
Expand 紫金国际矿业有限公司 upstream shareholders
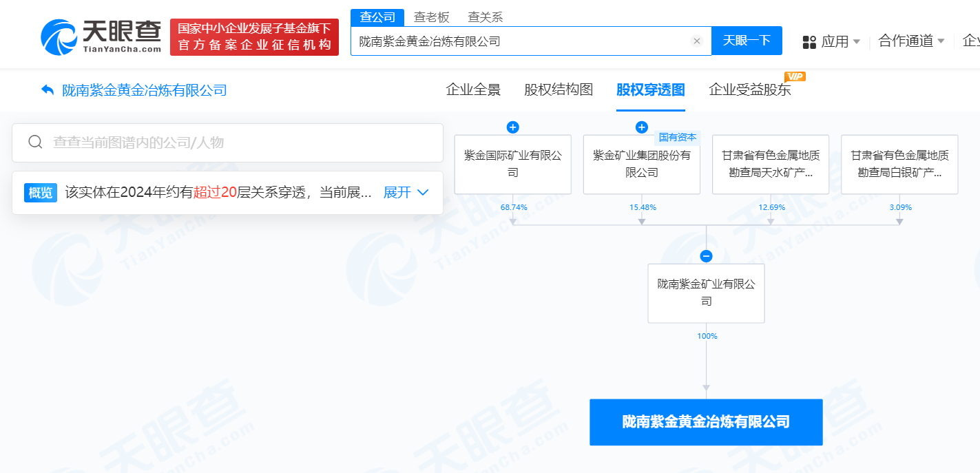[x=512, y=127]
